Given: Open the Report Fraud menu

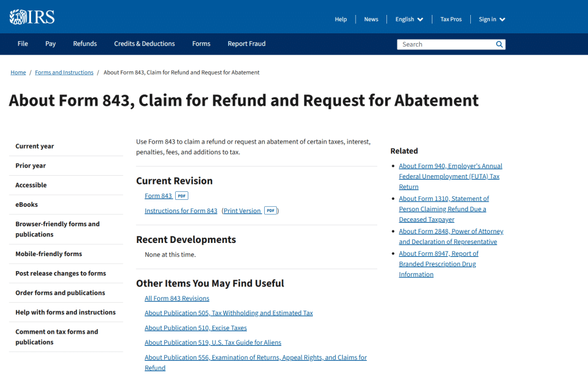Looking at the screenshot, I should (x=246, y=44).
